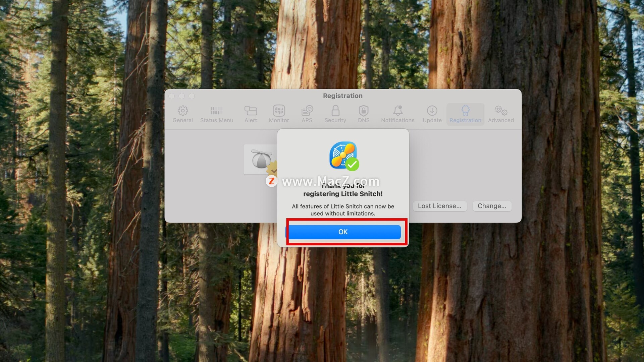Click the Little Snitch app icon in dialog
The image size is (644, 362).
tap(344, 156)
